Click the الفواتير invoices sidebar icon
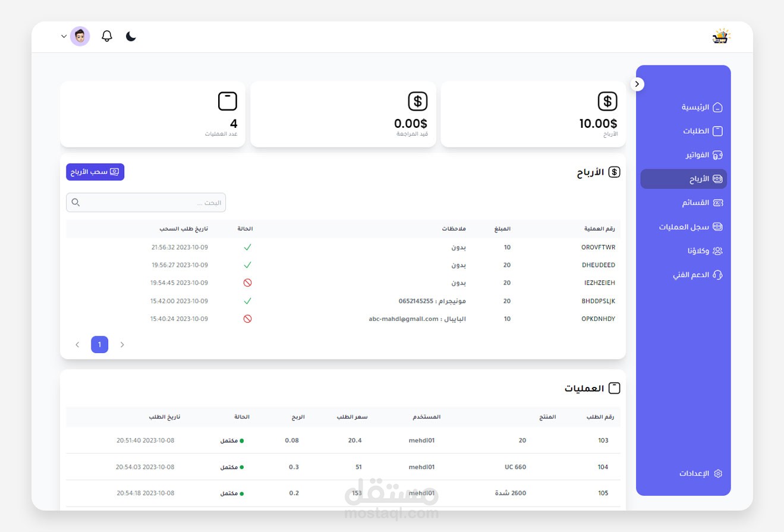The image size is (784, 532). pyautogui.click(x=717, y=155)
